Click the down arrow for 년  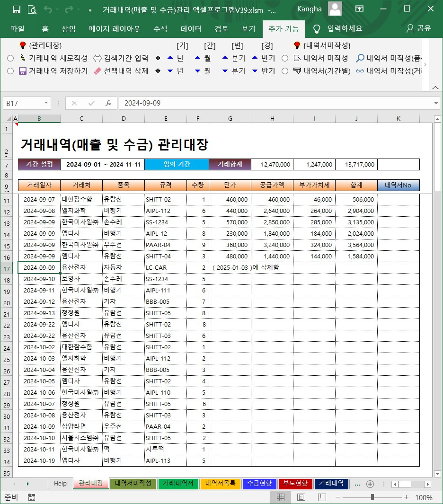[x=170, y=71]
